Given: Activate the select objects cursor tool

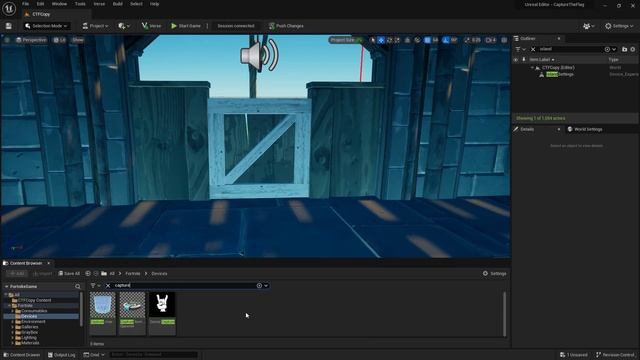Looking at the screenshot, I should (x=373, y=40).
